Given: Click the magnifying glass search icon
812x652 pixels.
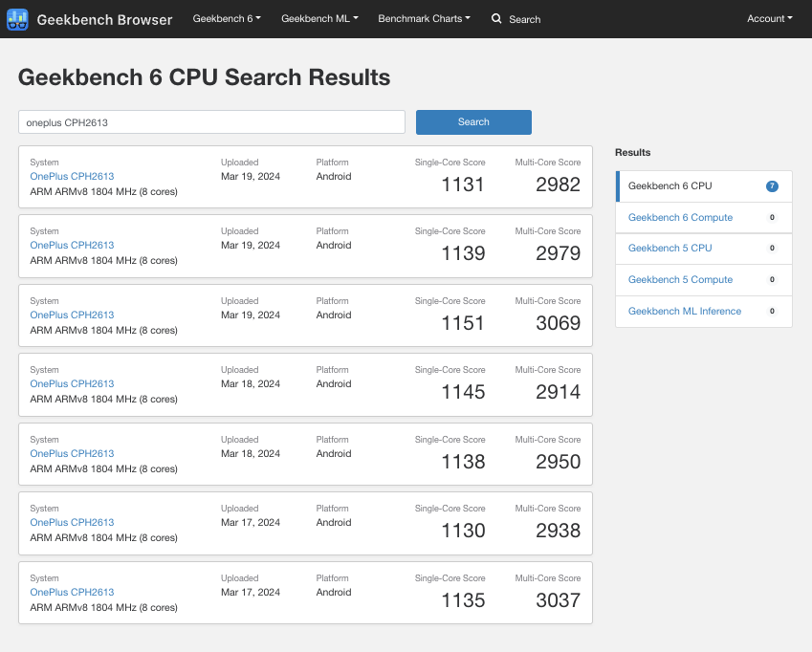Looking at the screenshot, I should tap(496, 19).
